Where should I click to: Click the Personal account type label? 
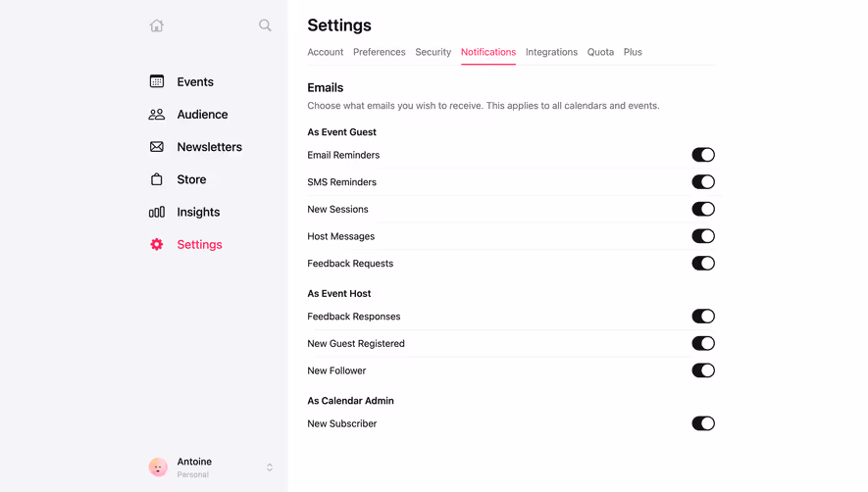point(192,474)
